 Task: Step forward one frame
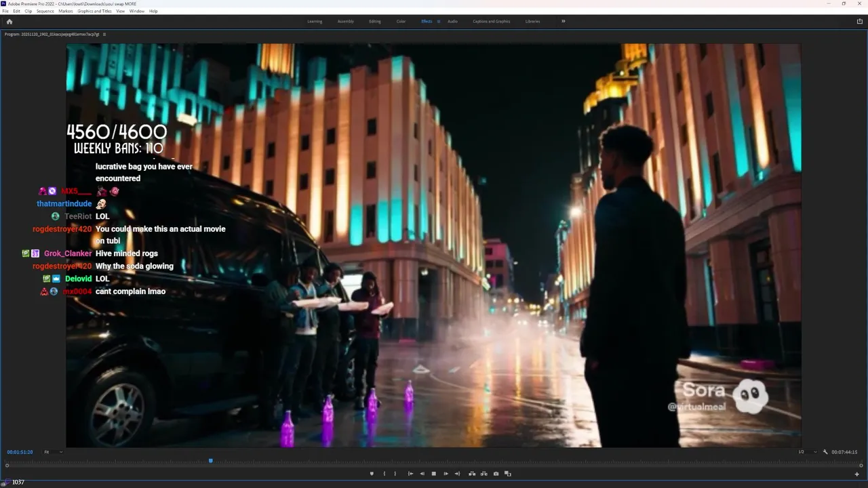[x=446, y=474]
